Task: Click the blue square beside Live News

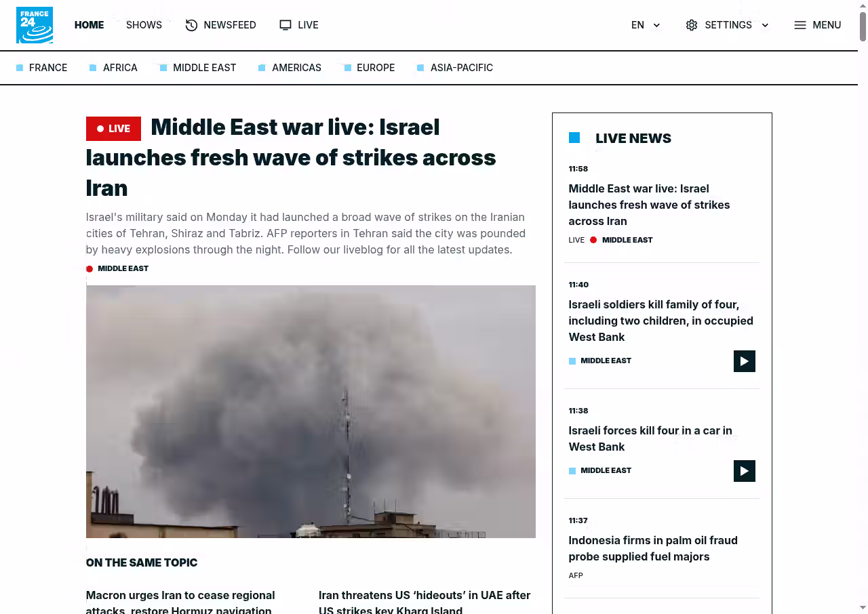Action: [574, 138]
